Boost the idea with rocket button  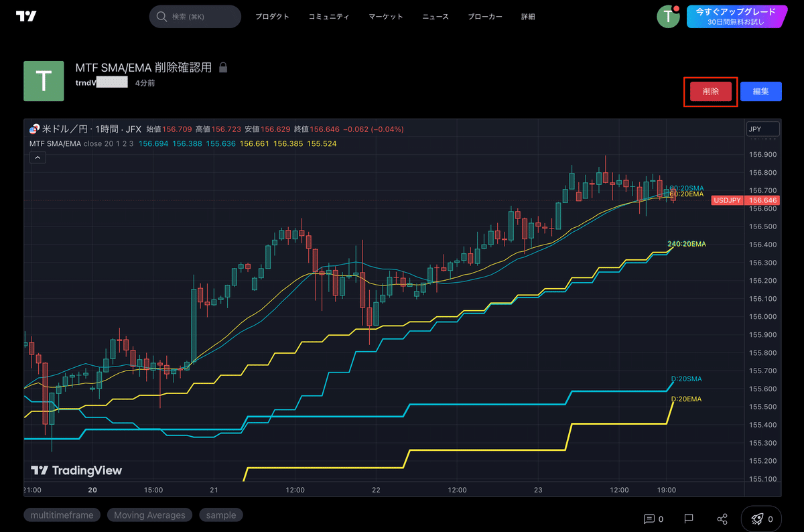(x=761, y=519)
